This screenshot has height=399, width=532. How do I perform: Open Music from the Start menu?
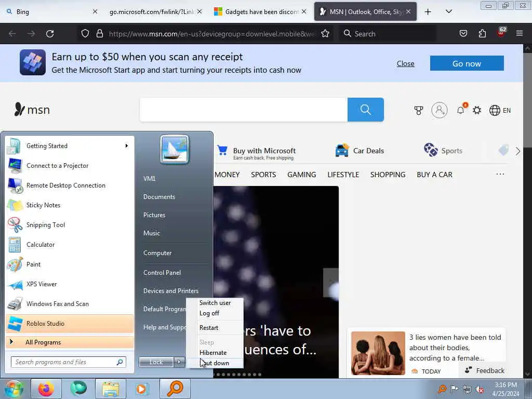coord(152,233)
